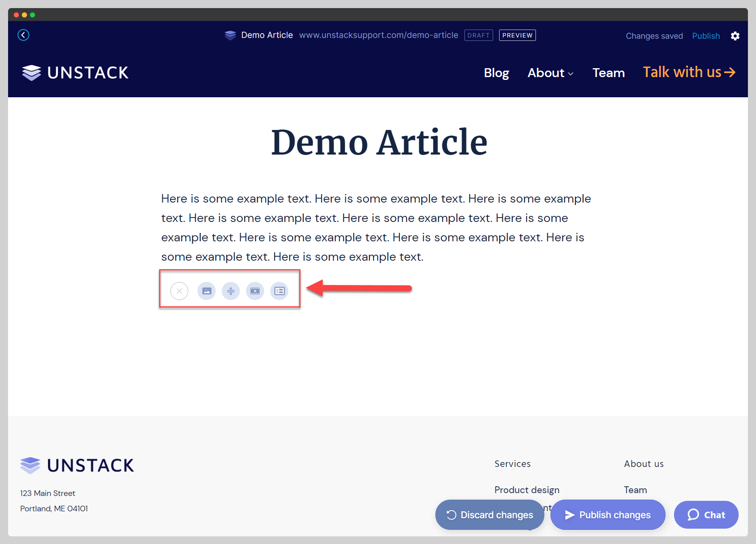
Task: Open page settings gear icon
Action: [735, 36]
